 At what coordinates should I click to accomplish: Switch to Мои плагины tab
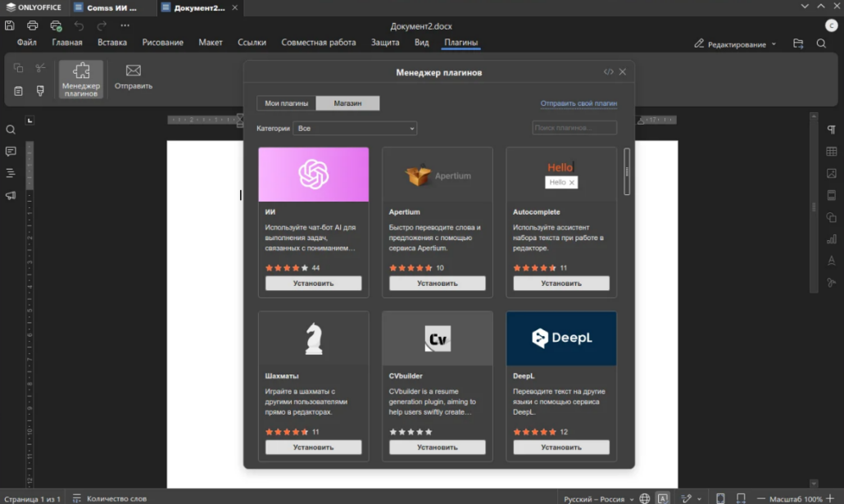tap(286, 103)
